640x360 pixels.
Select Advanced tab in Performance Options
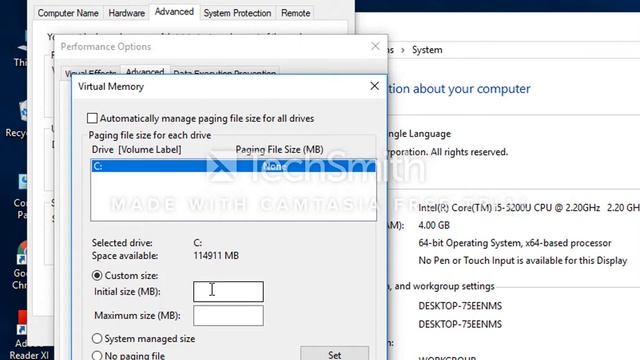pos(145,71)
